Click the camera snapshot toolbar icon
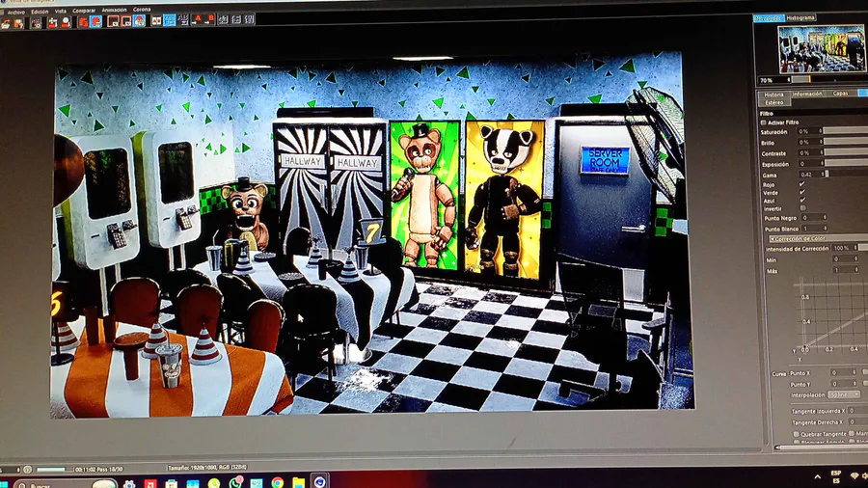This screenshot has width=868, height=488. click(36, 23)
